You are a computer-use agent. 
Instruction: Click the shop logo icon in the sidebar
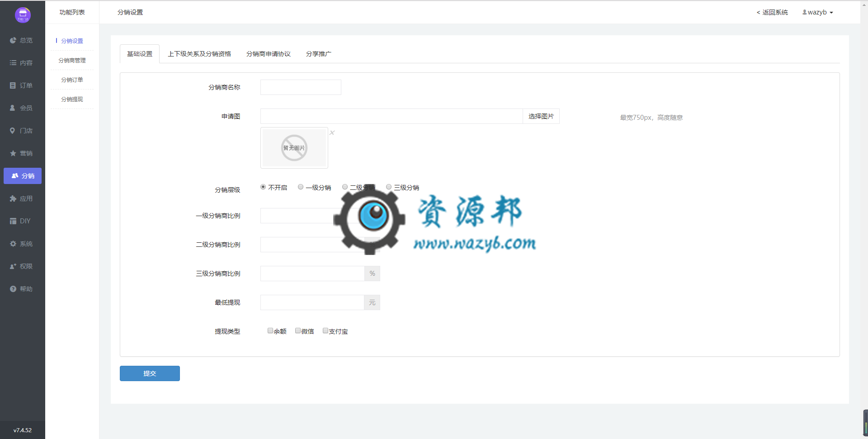[x=23, y=15]
